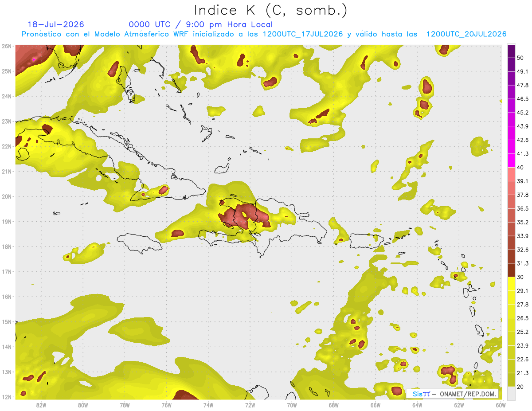Click the 13N latitude label
This screenshot has width=532, height=411.
pyautogui.click(x=6, y=372)
